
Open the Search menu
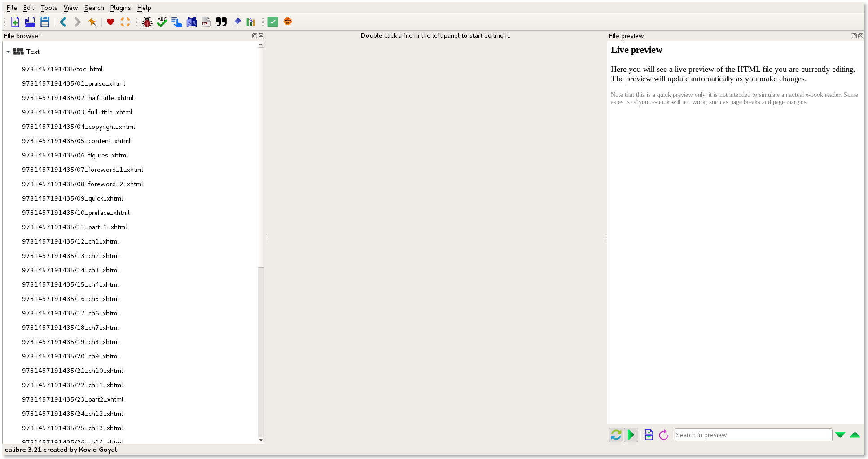pos(94,8)
